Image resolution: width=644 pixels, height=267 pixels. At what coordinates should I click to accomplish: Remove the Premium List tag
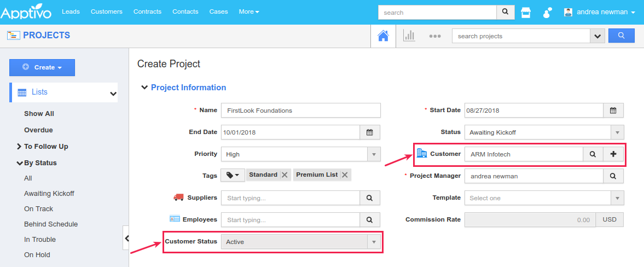pos(345,175)
